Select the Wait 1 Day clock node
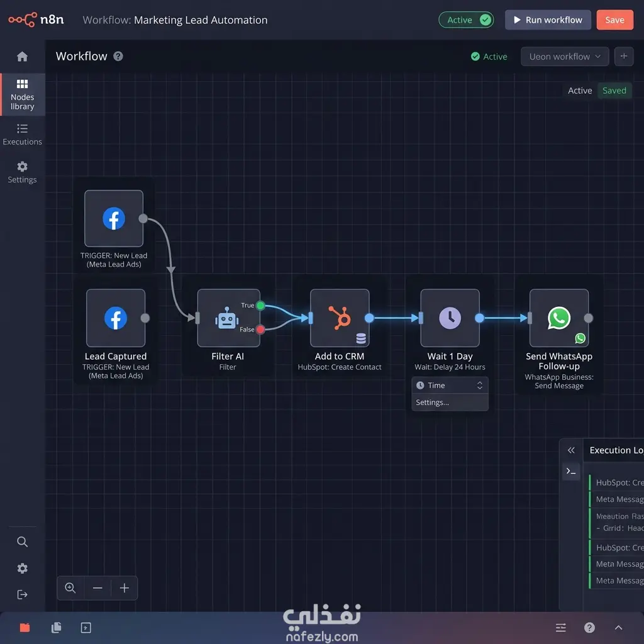Screen dimensions: 644x644 [450, 318]
